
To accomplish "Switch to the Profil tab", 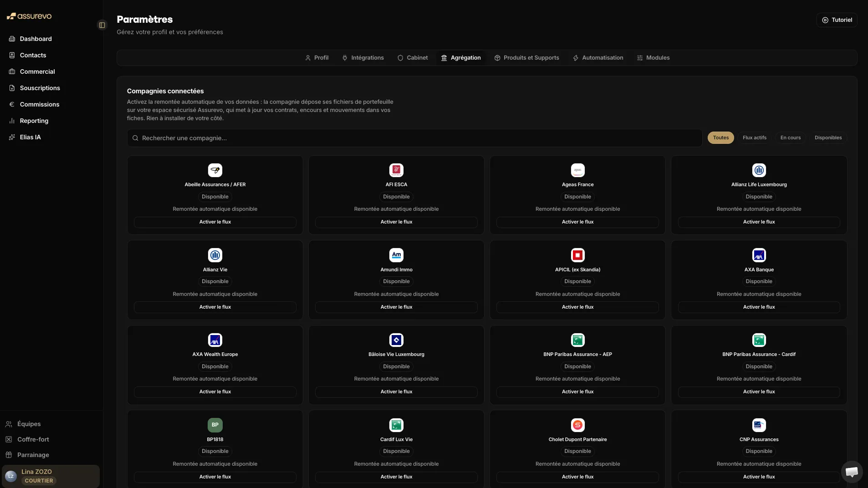I will tap(317, 58).
